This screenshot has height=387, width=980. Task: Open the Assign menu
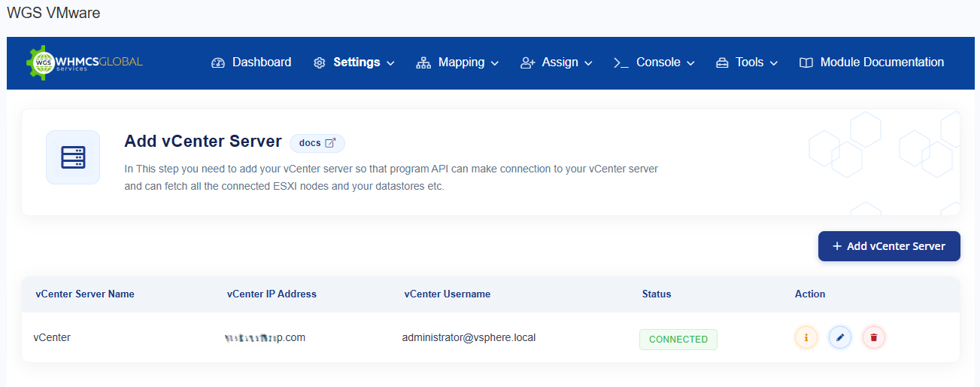point(557,62)
